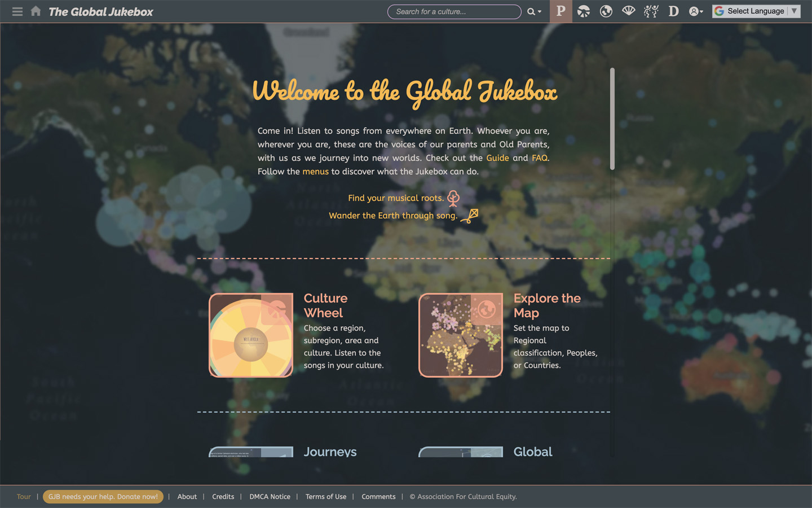Open the Comments footer link
This screenshot has width=812, height=508.
point(378,497)
